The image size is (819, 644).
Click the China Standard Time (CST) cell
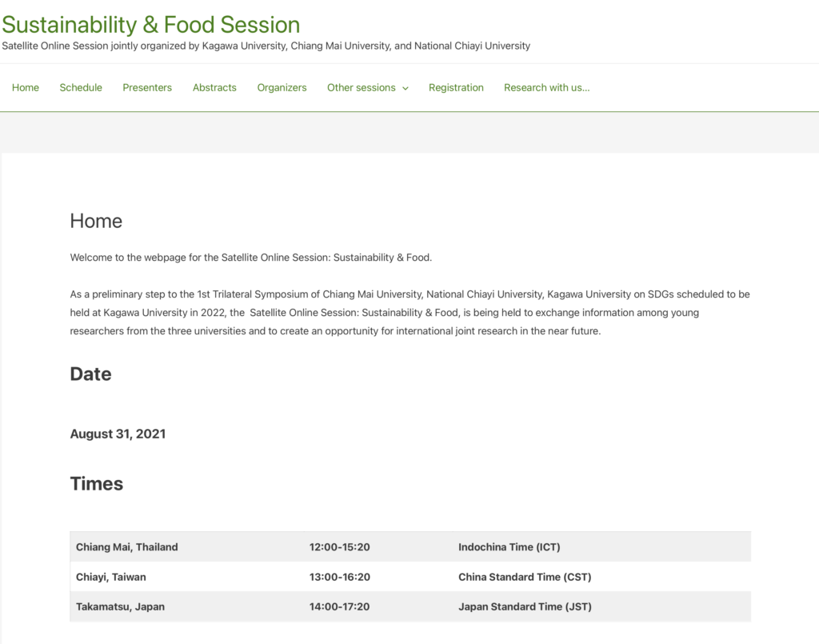point(525,577)
